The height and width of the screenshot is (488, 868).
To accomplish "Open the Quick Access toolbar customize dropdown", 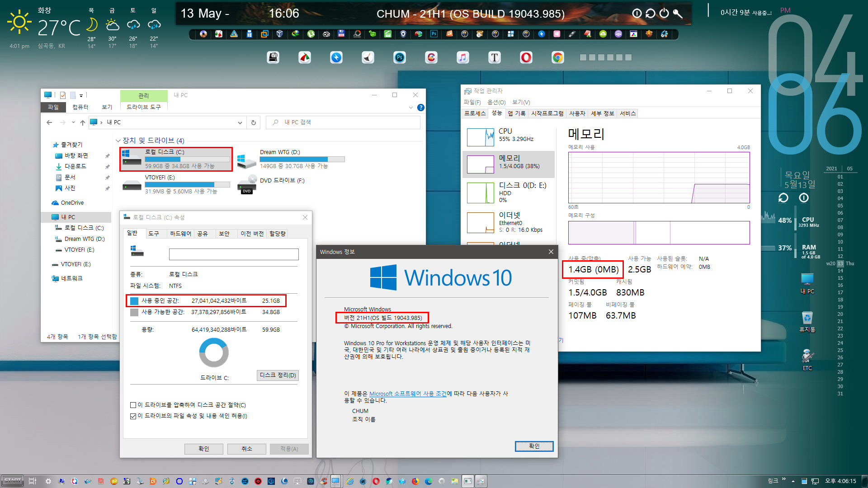I will (x=81, y=95).
